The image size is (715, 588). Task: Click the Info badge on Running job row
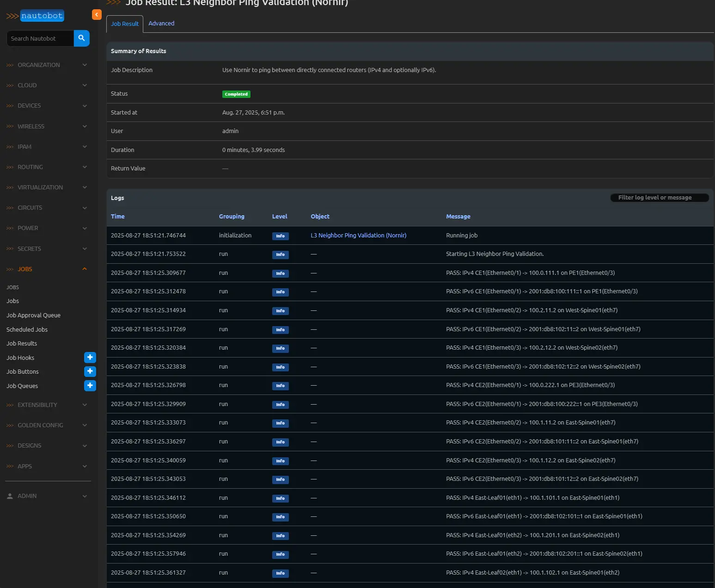point(280,236)
